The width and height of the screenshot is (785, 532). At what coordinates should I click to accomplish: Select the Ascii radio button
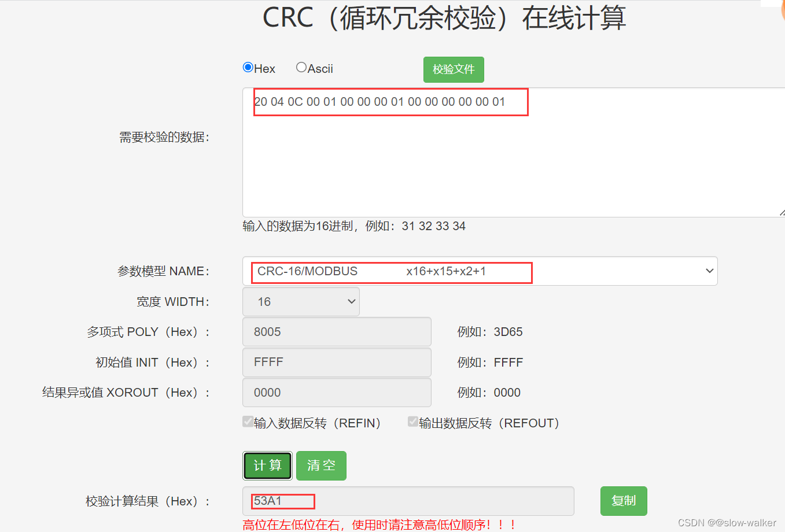coord(301,67)
